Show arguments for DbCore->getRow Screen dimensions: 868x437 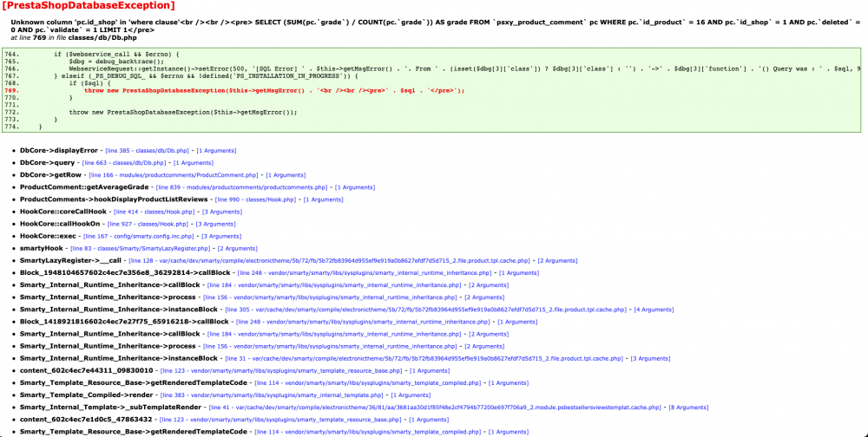click(x=286, y=175)
